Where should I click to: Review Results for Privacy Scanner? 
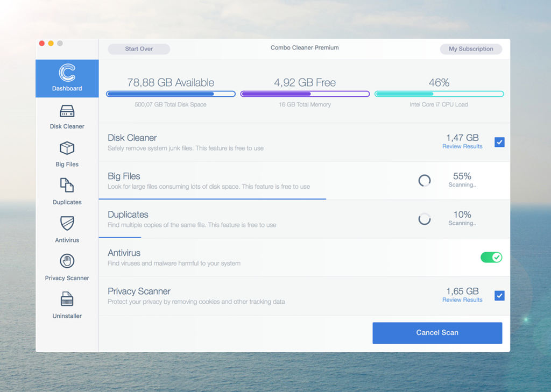coord(462,300)
